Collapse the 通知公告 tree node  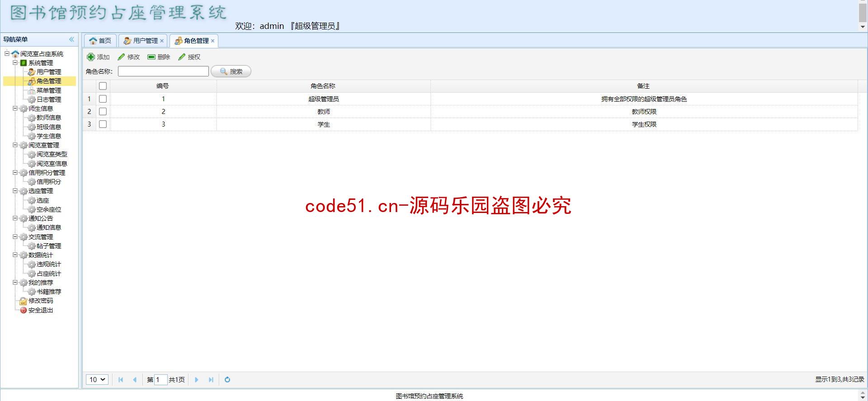tap(15, 218)
